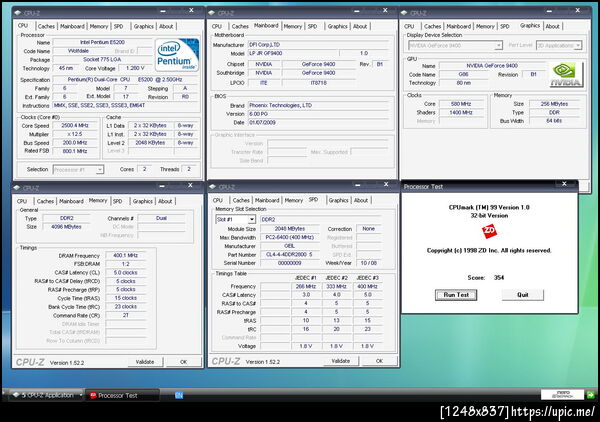This screenshot has height=422, width=600.
Task: Click the CPU-Z title icon of Memory window
Action: (x=17, y=187)
